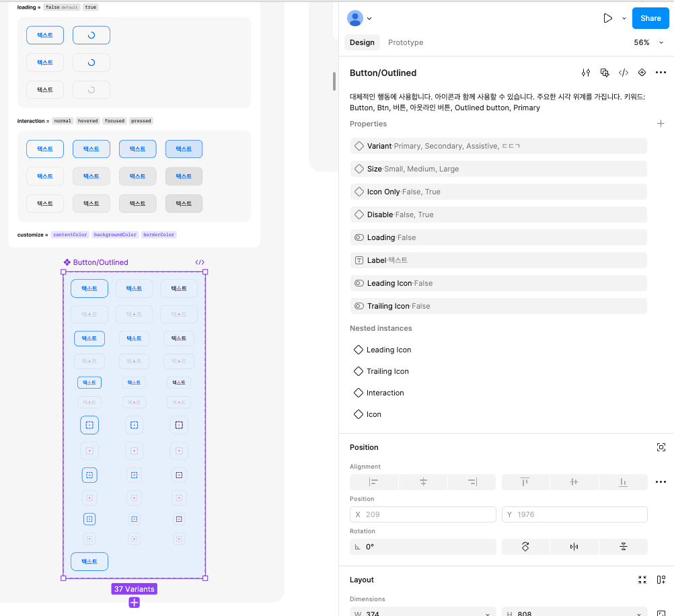Toggle visibility of the Leading Icon property
Screen dimensions: 674x616
359,282
